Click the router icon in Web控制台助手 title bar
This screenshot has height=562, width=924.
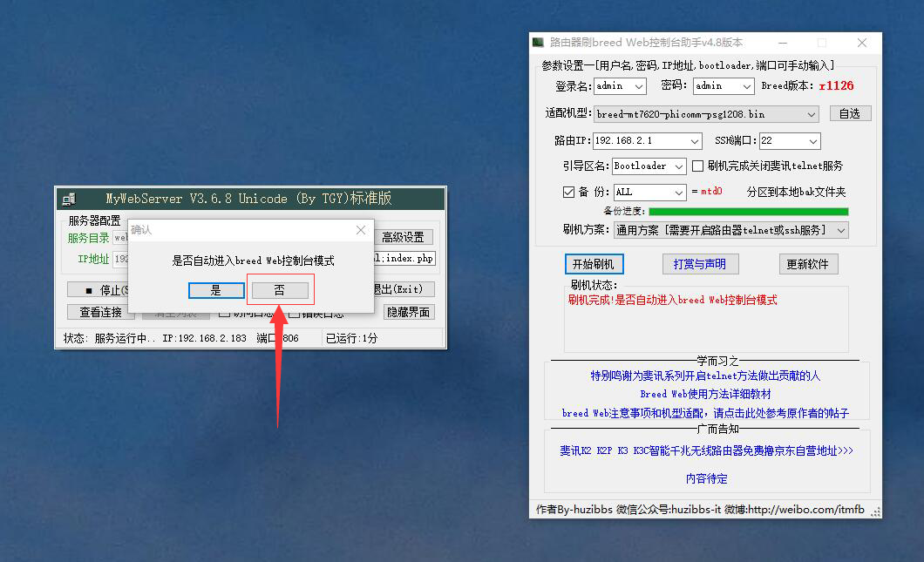point(538,42)
